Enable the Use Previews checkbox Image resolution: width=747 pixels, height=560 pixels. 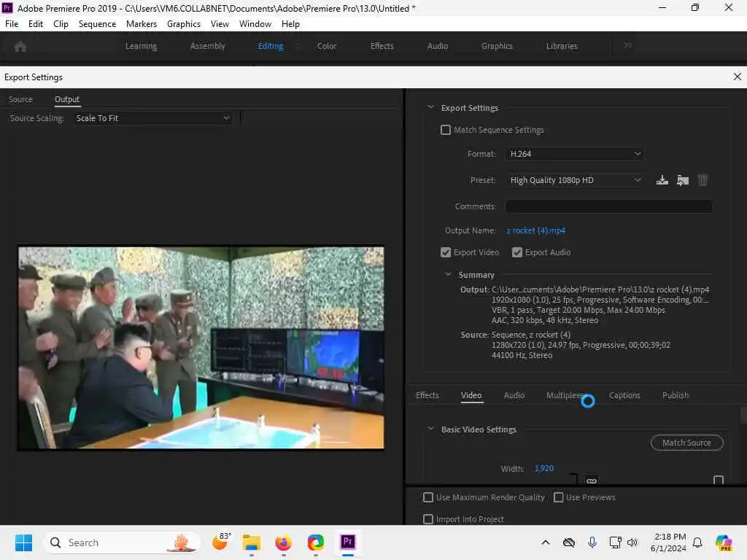click(x=558, y=497)
